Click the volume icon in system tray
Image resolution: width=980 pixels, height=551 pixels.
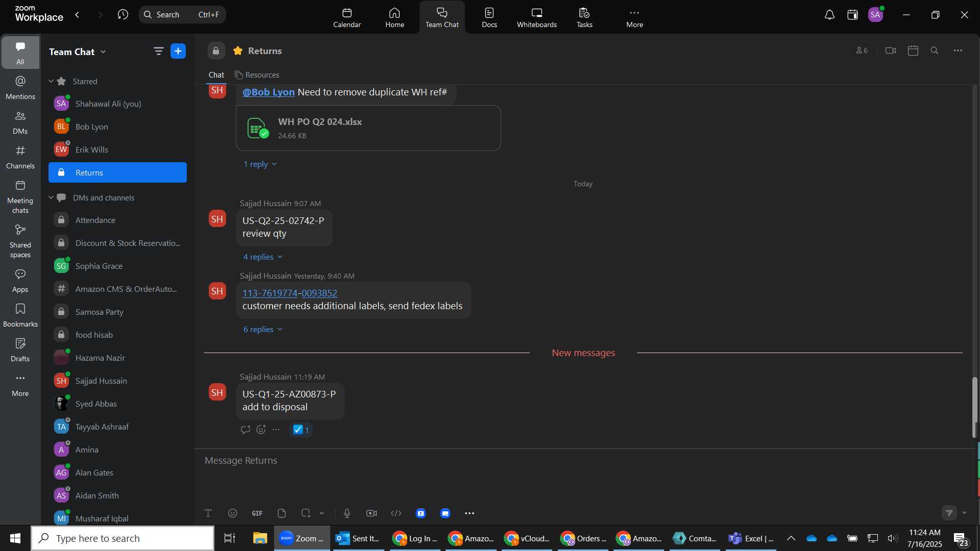point(892,538)
